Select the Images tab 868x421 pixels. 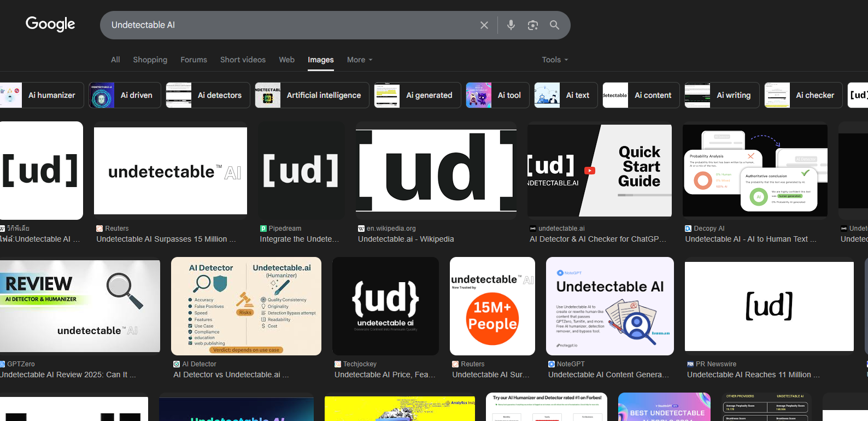(x=321, y=60)
